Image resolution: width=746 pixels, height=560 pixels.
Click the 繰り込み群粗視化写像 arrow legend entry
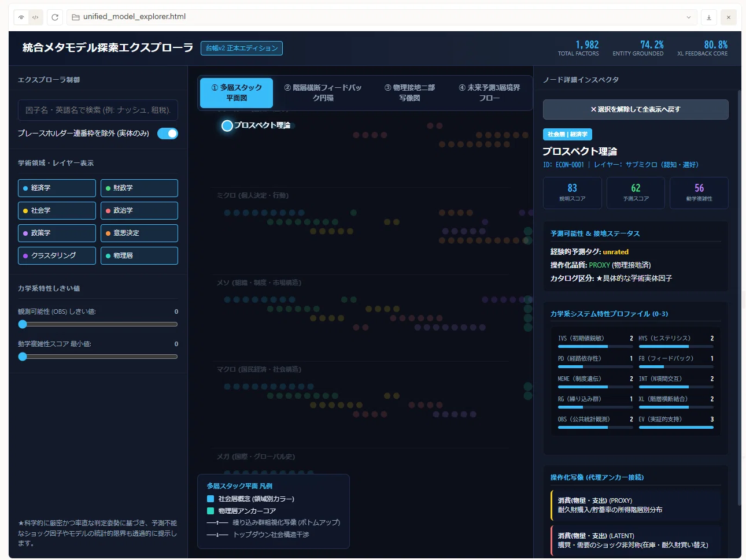click(273, 522)
